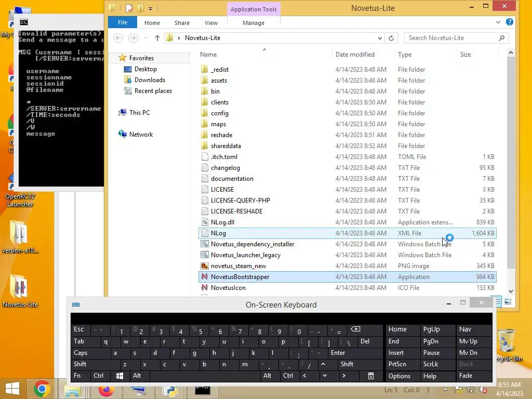Viewport: 532px width, 399px height.
Task: Open the _redist folder icon
Action: [x=204, y=70]
